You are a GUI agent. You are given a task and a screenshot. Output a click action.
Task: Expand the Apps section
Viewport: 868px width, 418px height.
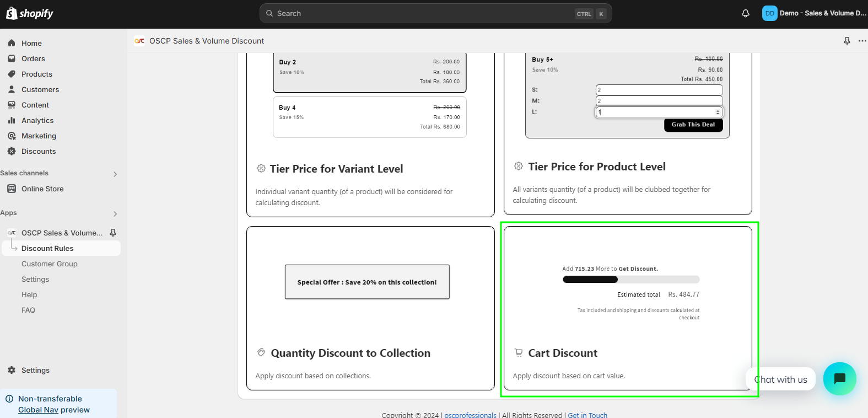115,213
